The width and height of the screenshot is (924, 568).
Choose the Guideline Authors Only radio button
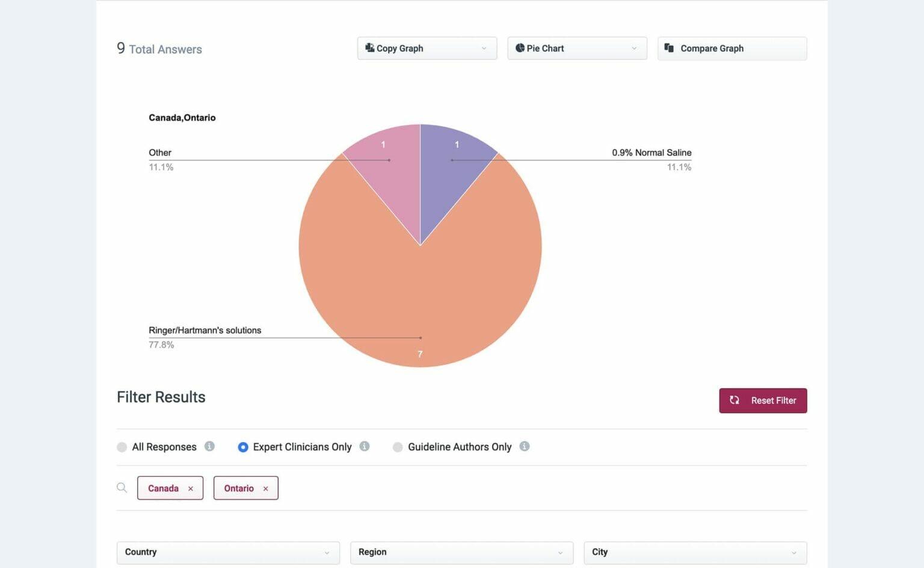[398, 447]
